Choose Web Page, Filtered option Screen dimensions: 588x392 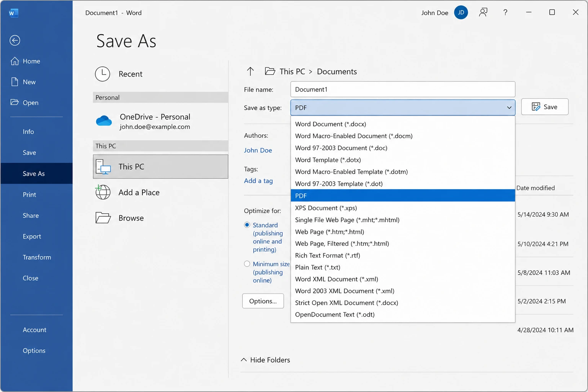tap(403, 243)
